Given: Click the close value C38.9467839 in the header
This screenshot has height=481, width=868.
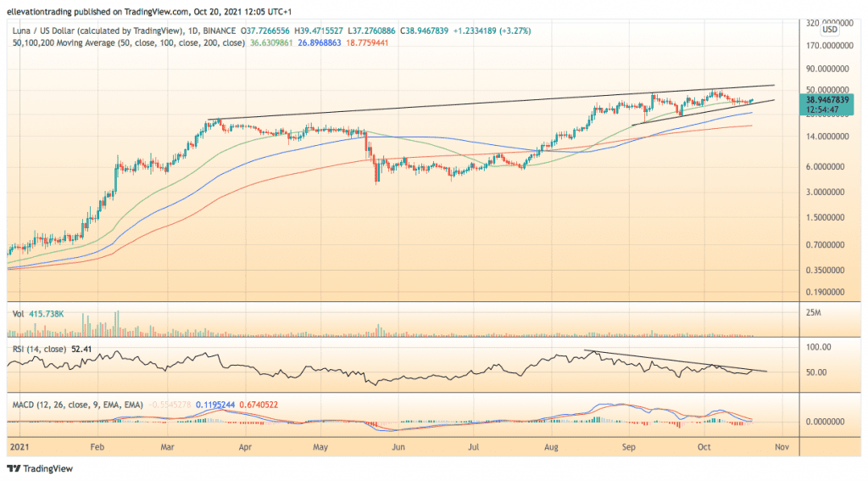Looking at the screenshot, I should (x=425, y=31).
